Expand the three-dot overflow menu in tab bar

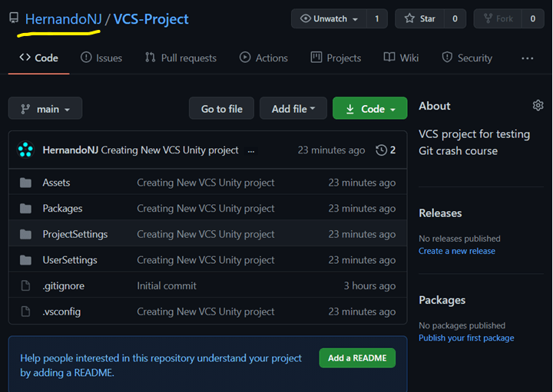click(528, 58)
